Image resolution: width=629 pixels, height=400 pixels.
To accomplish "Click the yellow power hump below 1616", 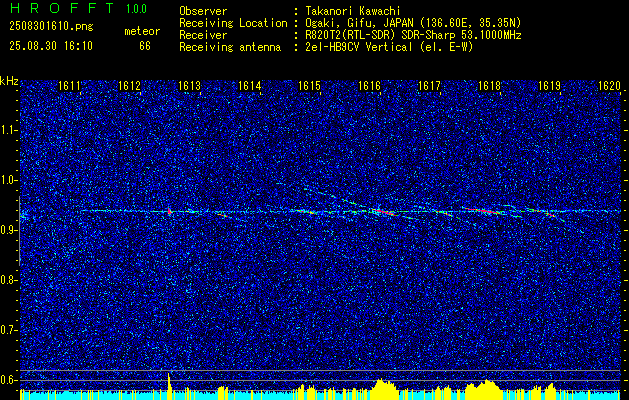I will click(x=384, y=389).
